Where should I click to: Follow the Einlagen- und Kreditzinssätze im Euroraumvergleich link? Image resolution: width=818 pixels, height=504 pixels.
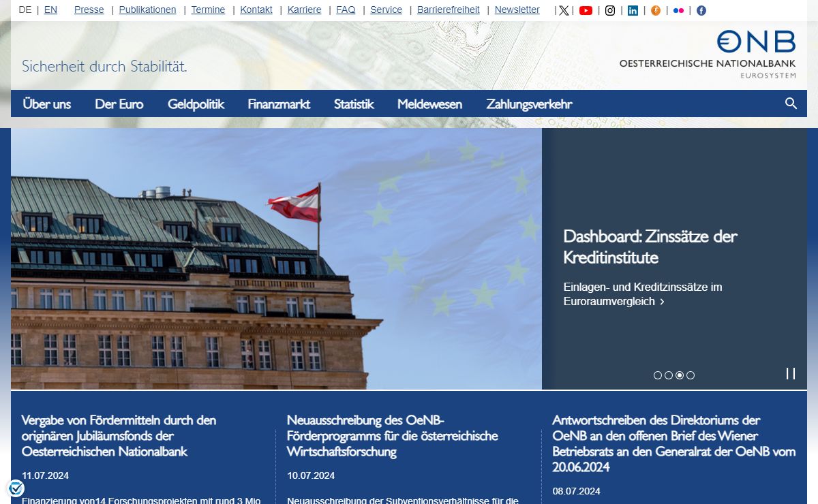point(643,294)
